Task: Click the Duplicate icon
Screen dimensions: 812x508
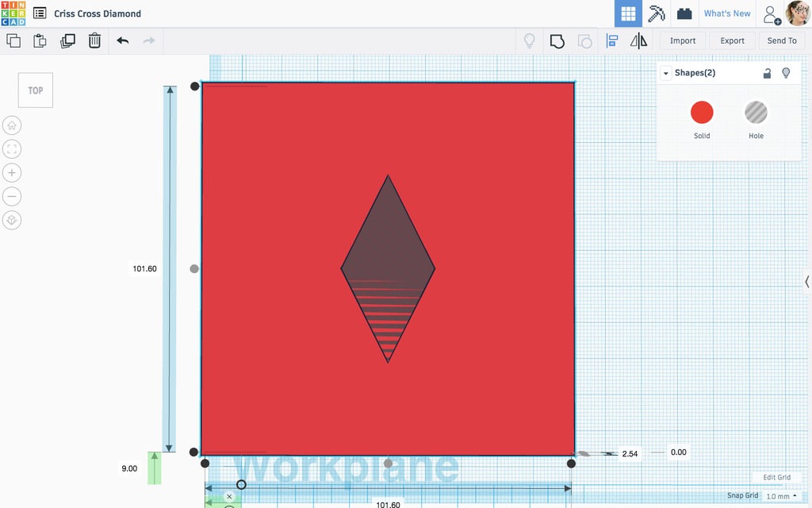Action: pos(68,40)
